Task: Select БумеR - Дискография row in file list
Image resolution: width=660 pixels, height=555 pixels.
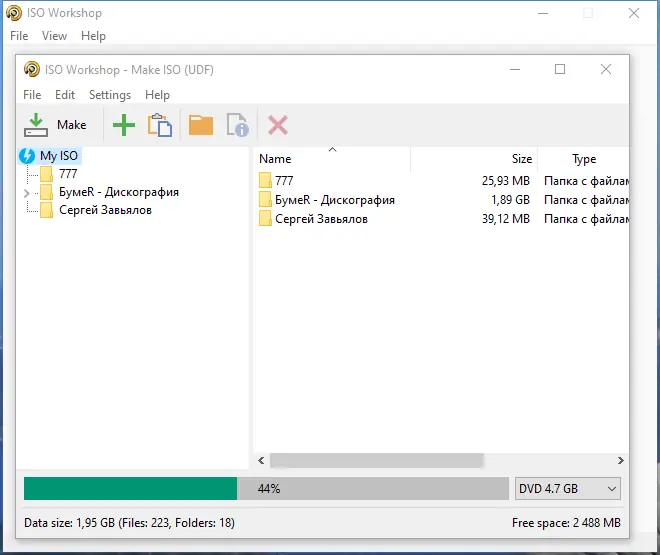Action: coord(442,200)
